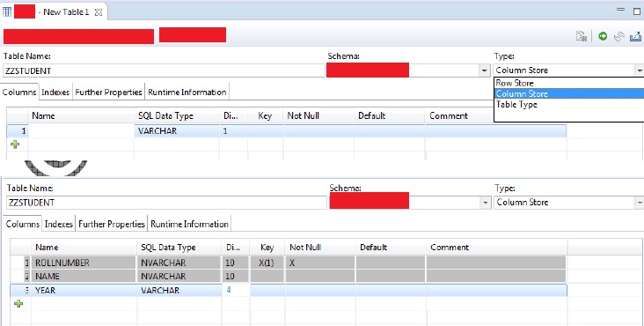The width and height of the screenshot is (644, 326).
Task: Open the lower Schema dropdown arrow
Action: (x=486, y=203)
